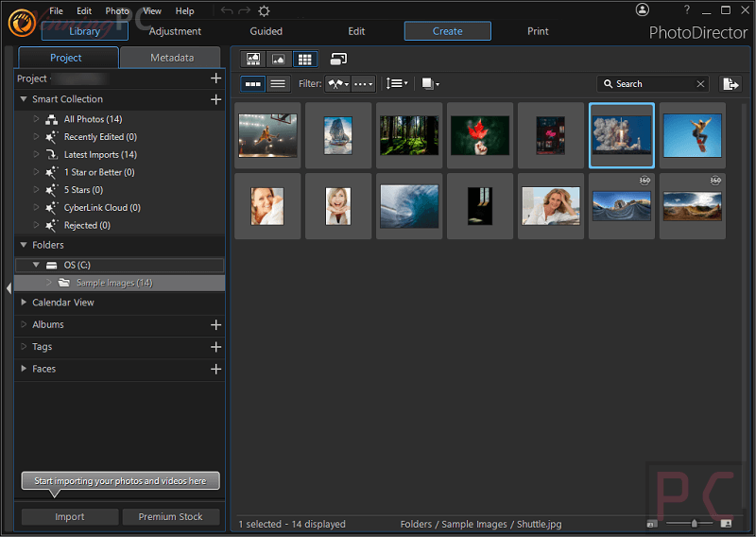The image size is (756, 537).
Task: Open the star rating filter dropdown
Action: [363, 84]
